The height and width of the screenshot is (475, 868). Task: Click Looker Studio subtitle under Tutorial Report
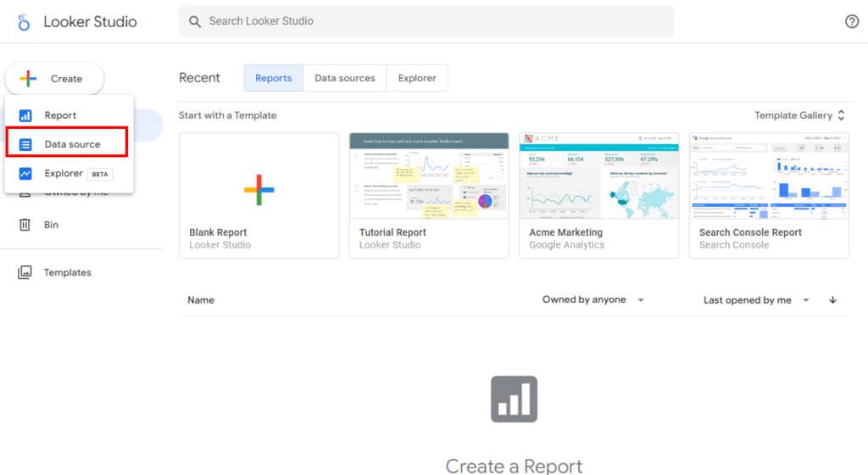coord(390,244)
